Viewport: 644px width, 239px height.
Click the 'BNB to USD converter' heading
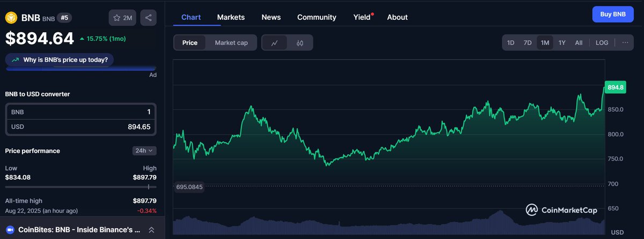tap(38, 94)
